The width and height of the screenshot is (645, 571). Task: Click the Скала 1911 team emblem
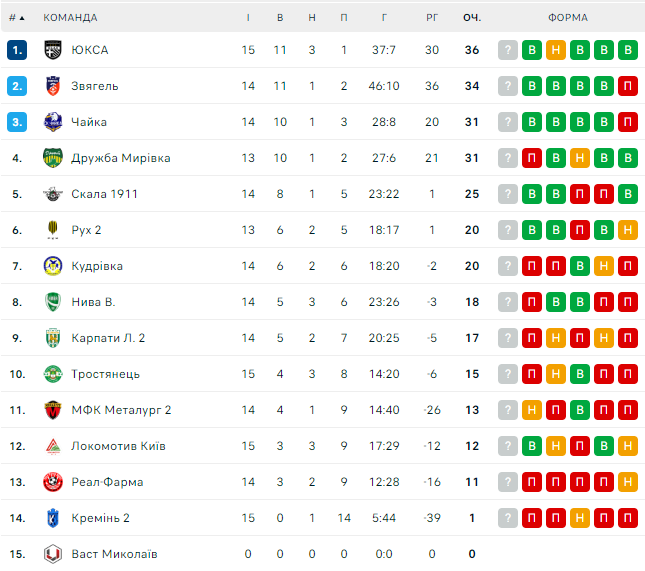click(53, 194)
